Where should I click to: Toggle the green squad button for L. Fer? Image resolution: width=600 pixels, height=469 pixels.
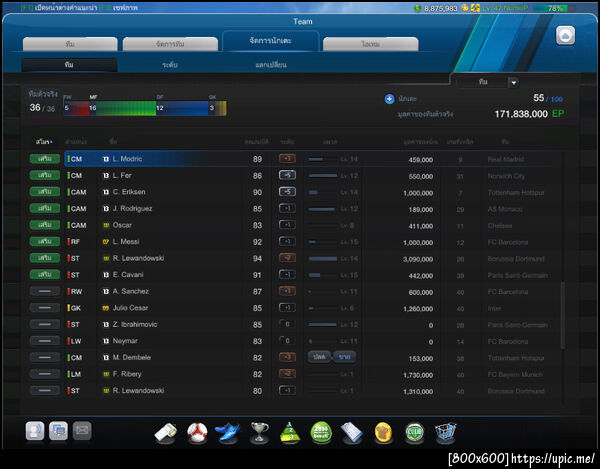point(45,175)
